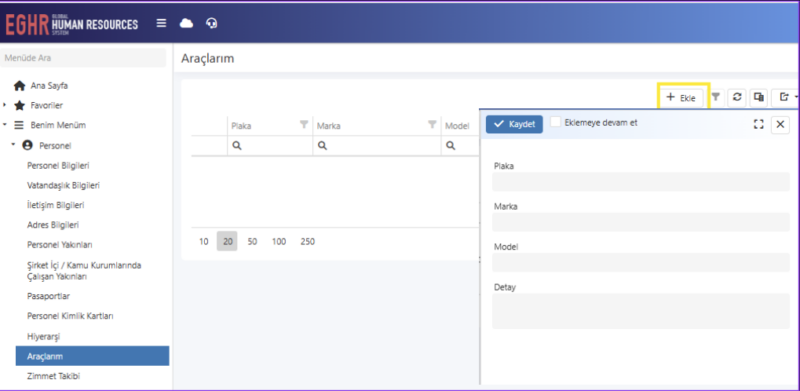Click the Favoriler star icon
Image resolution: width=800 pixels, height=391 pixels.
19,106
